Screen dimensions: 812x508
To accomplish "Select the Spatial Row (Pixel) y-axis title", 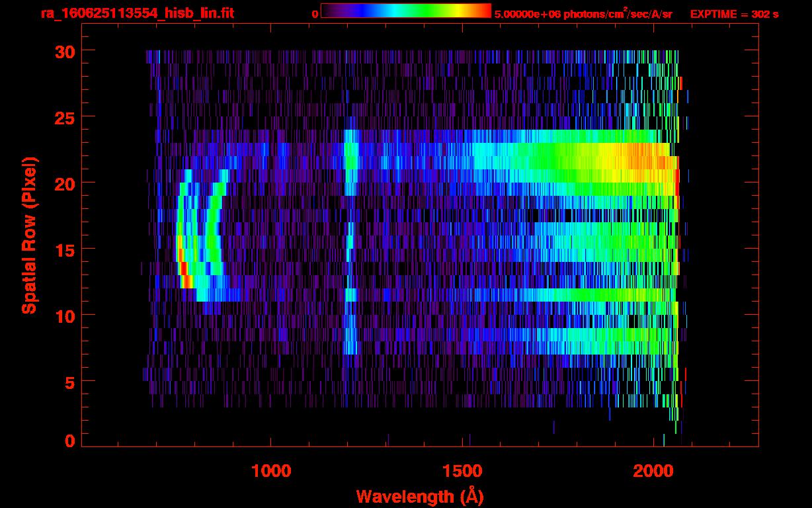I will 29,235.
